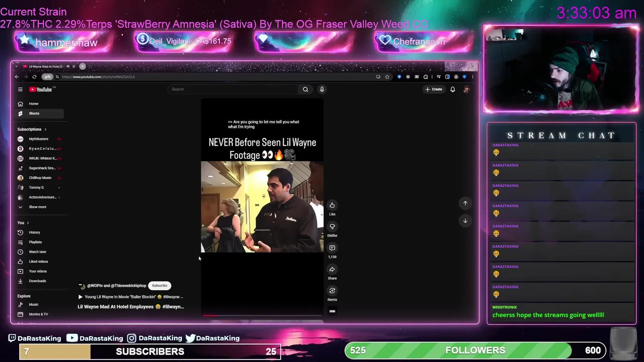Open Playlists in the sidebar
Viewport: 644px width, 362px height.
pyautogui.click(x=40, y=242)
